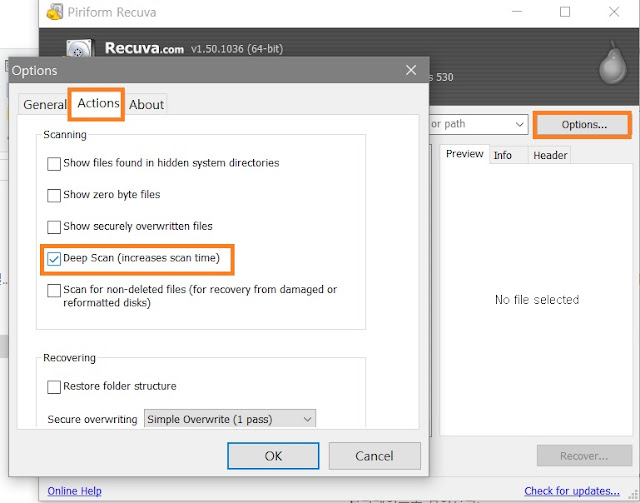This screenshot has height=503, width=640.
Task: Click the greyed-out Recover... button
Action: 584,456
